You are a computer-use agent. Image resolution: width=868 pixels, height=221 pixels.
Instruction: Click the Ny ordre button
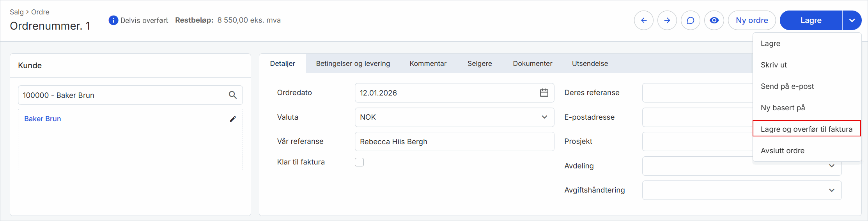(752, 20)
